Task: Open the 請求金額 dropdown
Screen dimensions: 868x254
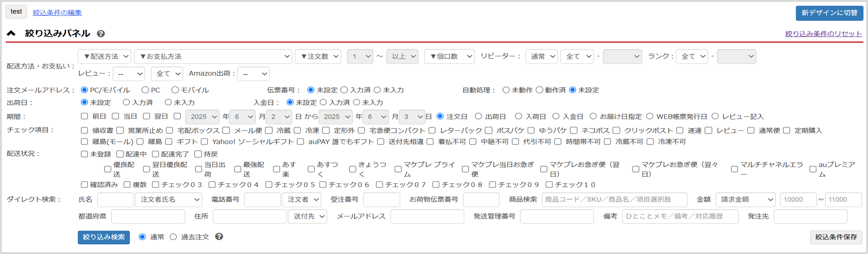Action: pyautogui.click(x=745, y=199)
